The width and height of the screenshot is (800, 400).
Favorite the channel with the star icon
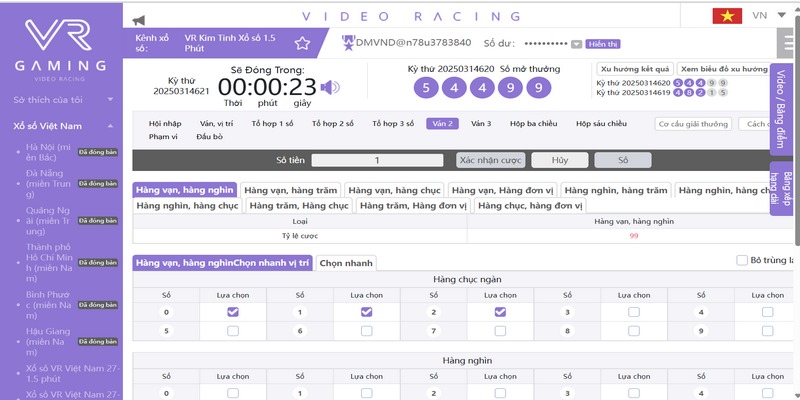point(302,43)
